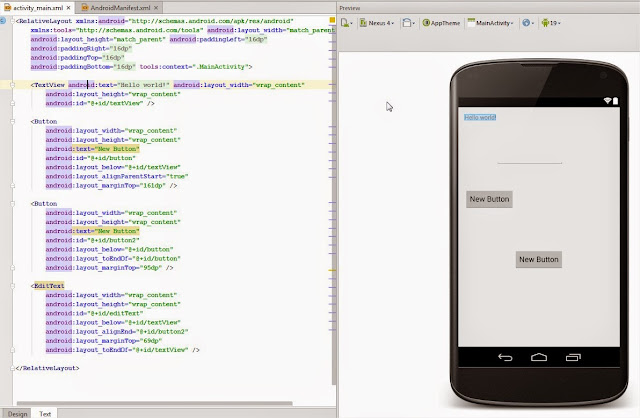Viewport: 640px width, 418px height.
Task: Collapse the RelativeLayout root tag fold
Action: [x=13, y=21]
